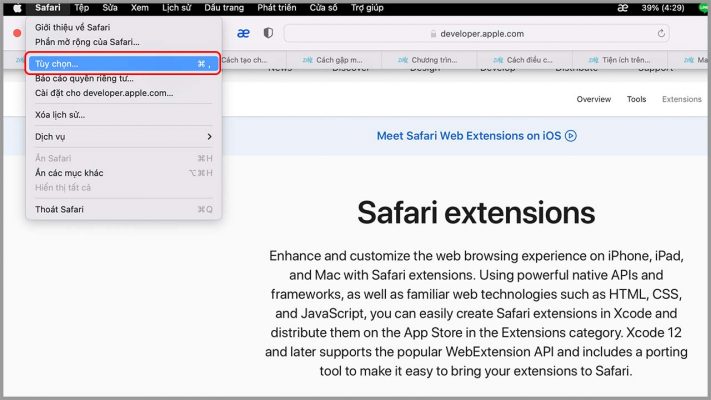Reload the page with the refresh icon
The image size is (711, 400).
(x=661, y=33)
